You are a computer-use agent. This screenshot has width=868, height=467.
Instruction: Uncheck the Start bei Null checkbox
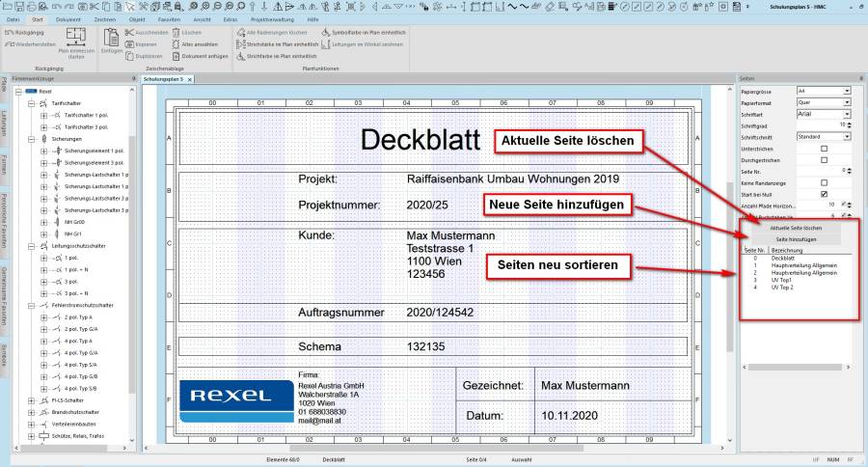tap(823, 194)
